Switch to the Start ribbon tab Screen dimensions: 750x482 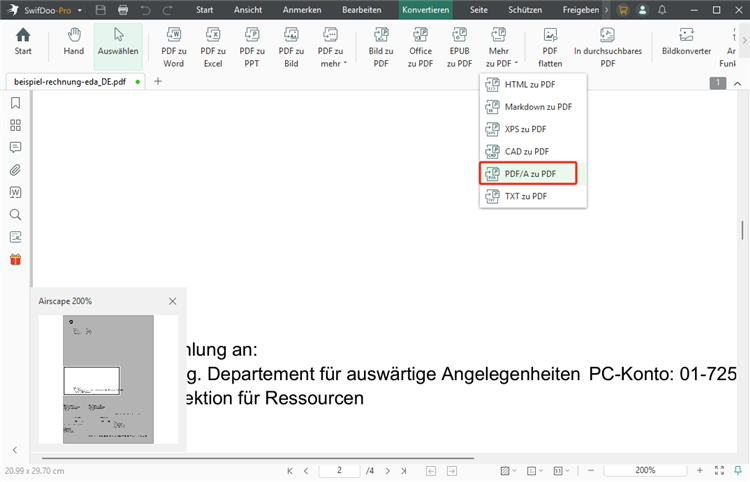[x=204, y=10]
